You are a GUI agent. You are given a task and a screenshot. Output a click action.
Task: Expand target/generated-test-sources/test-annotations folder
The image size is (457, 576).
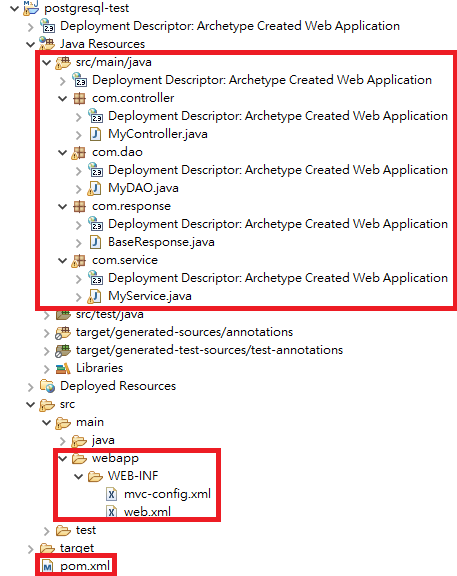point(46,350)
